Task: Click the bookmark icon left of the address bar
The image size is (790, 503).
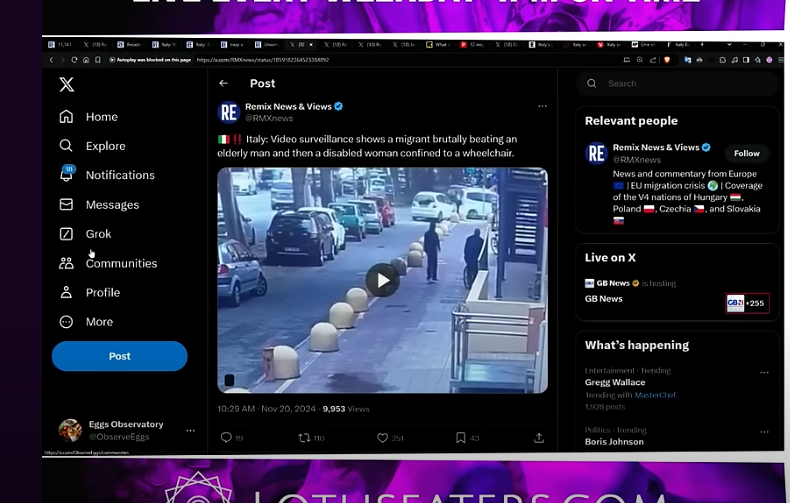Action: [98, 60]
